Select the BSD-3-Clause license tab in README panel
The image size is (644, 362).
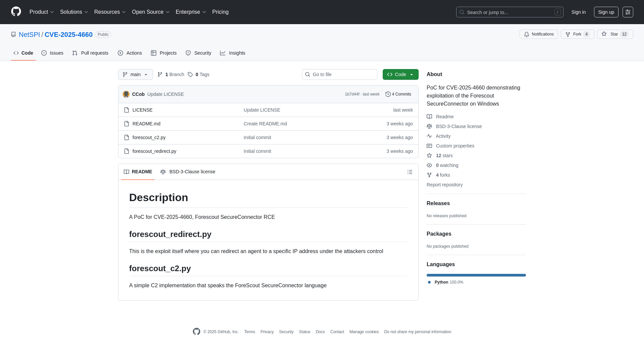coord(188,172)
